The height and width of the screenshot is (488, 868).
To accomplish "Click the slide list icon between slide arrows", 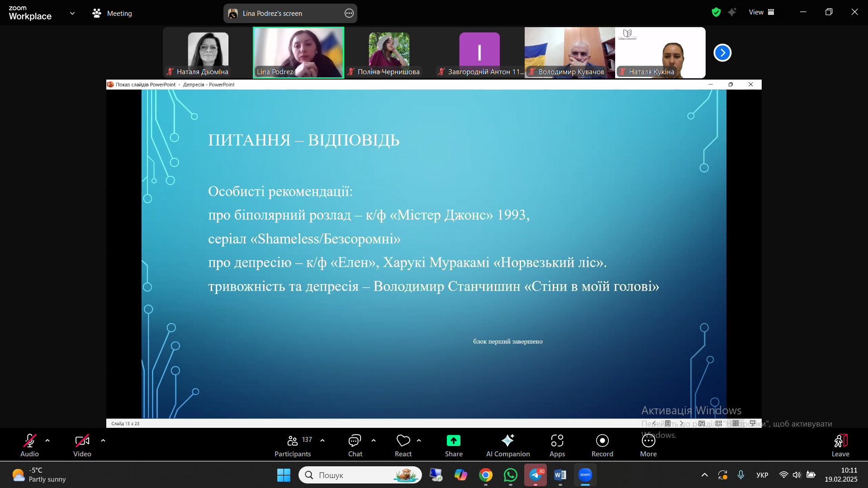I will coord(668,423).
